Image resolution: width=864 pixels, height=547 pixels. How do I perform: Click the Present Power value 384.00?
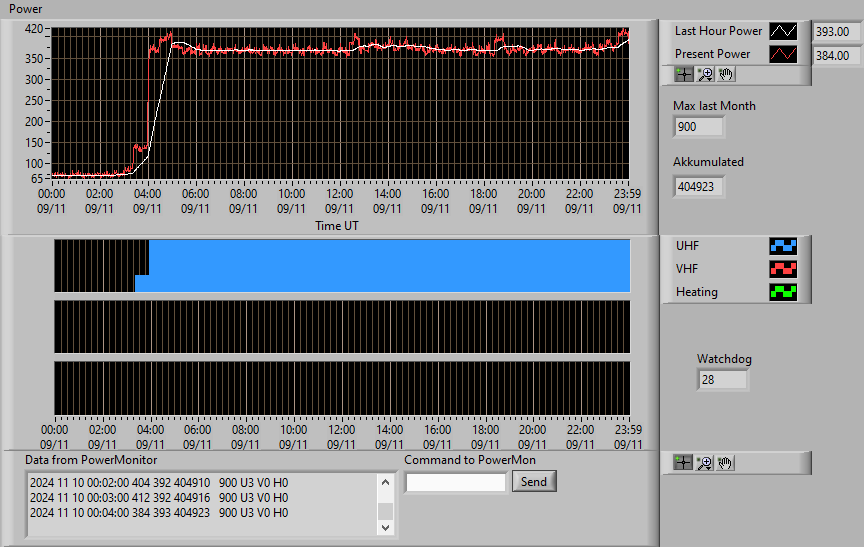pos(836,56)
